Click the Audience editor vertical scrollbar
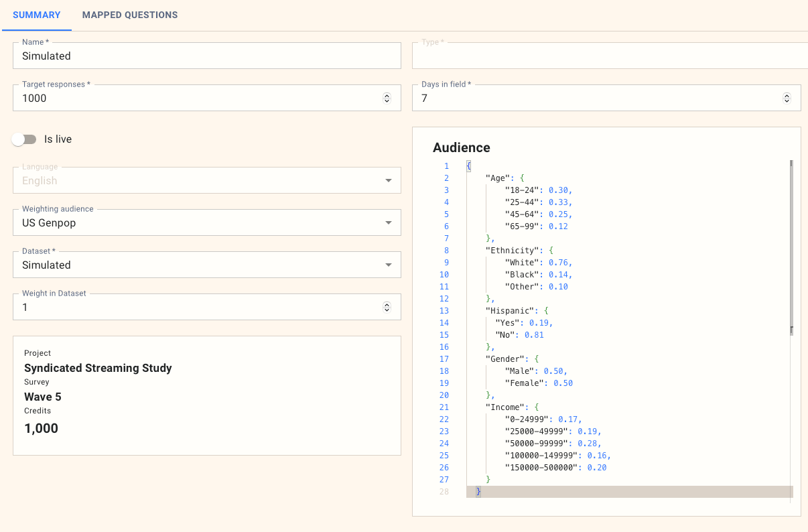 coord(791,247)
